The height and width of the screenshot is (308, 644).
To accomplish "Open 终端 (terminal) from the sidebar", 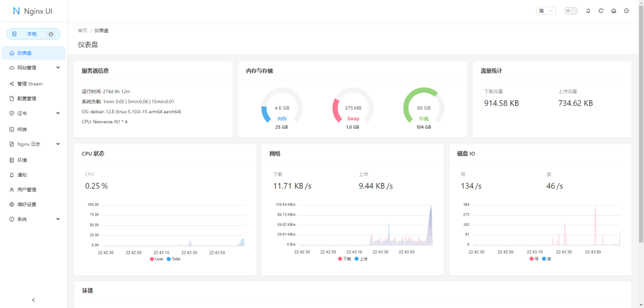I will (x=22, y=129).
